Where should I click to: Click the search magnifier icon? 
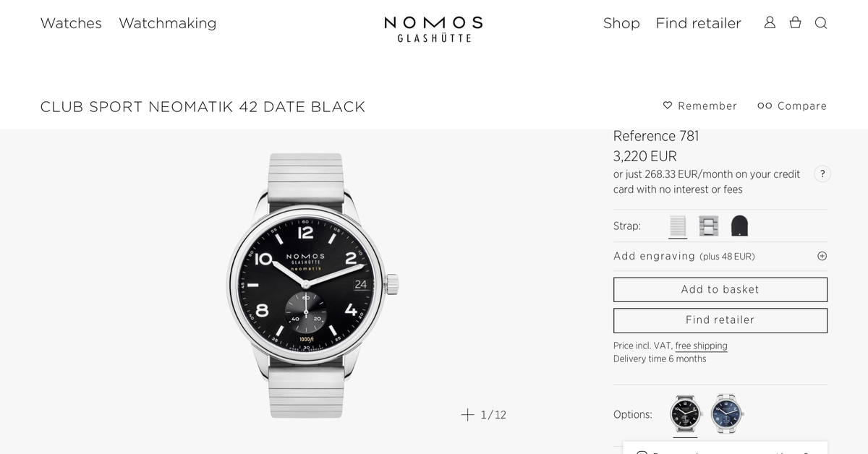(821, 22)
